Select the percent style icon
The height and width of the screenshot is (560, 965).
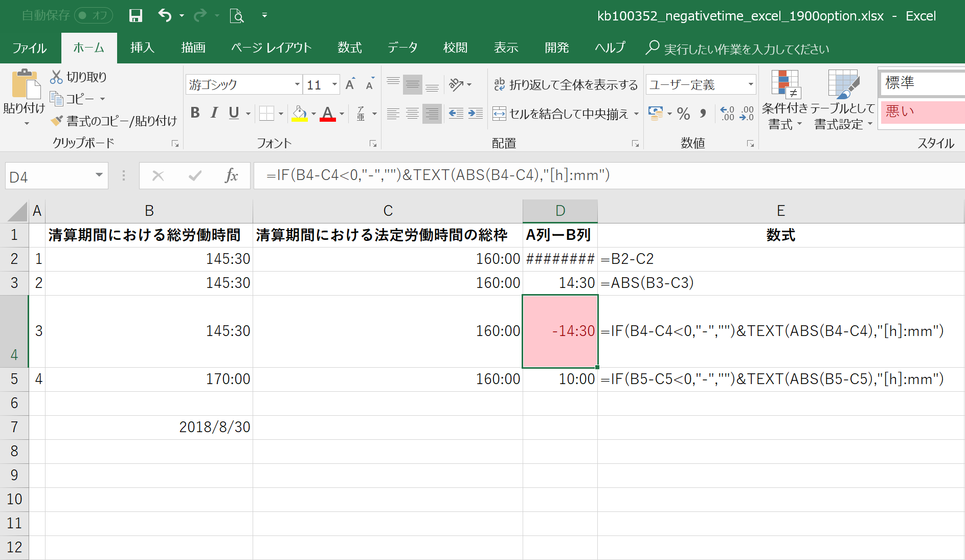(x=684, y=114)
